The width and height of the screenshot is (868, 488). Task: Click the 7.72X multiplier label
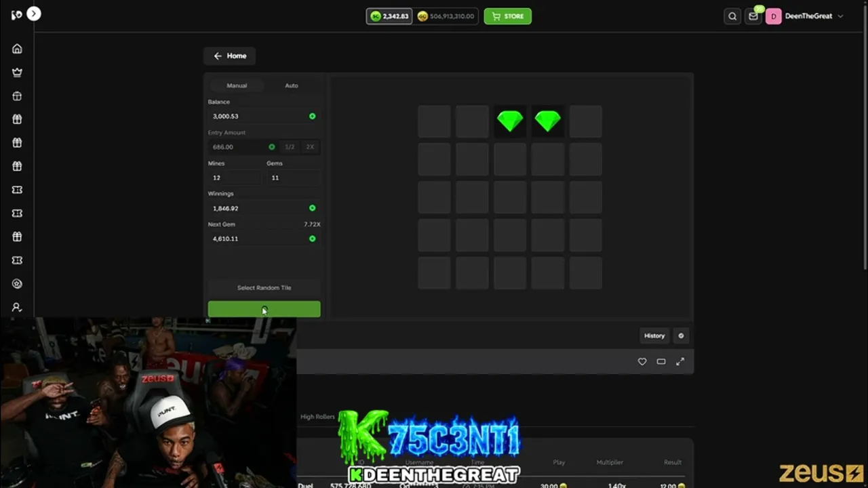(x=312, y=224)
